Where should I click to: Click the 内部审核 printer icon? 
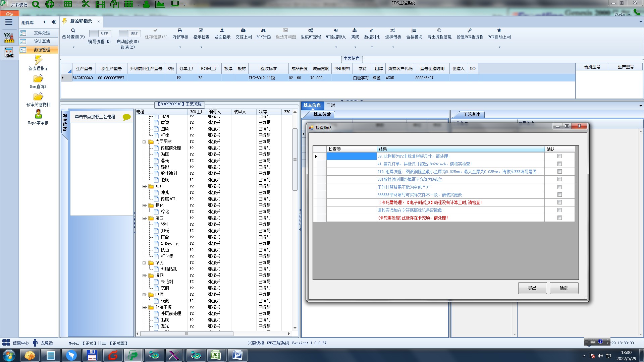tap(180, 31)
